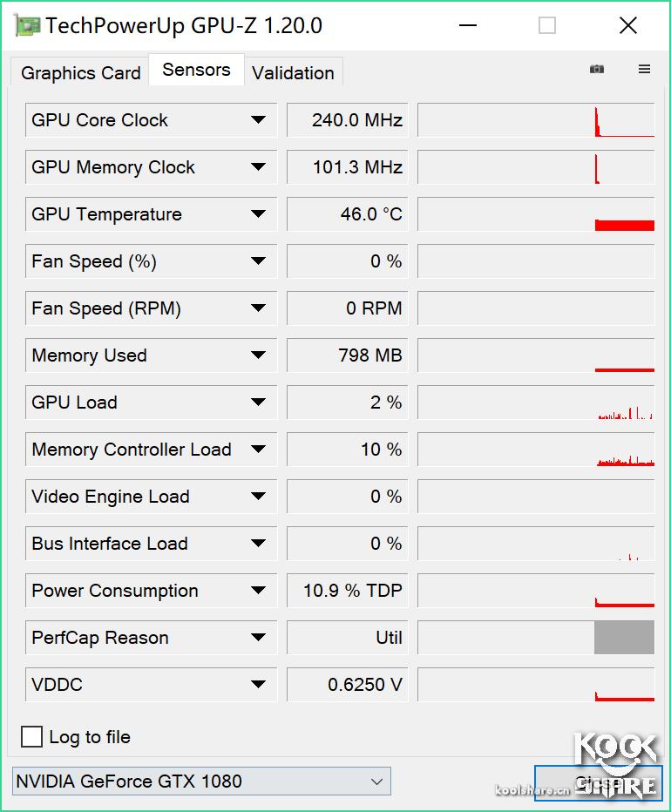Click the GPU Temperature history graph
The width and height of the screenshot is (671, 812).
click(x=536, y=213)
